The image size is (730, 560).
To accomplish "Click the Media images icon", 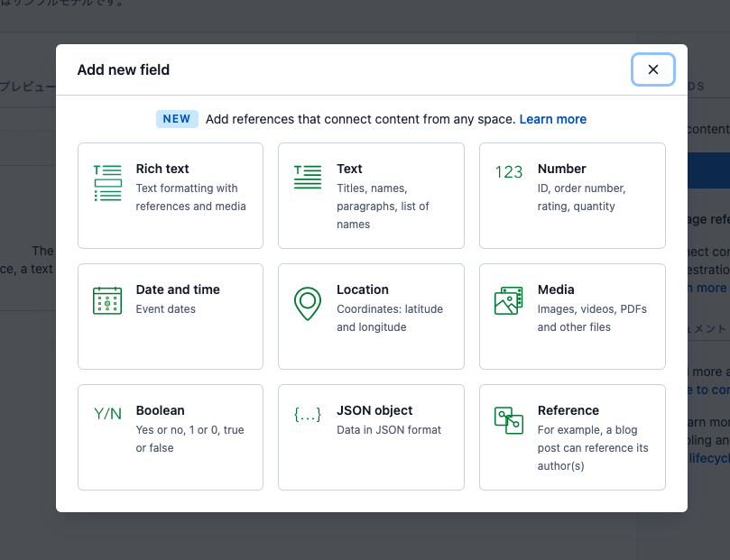I will pyautogui.click(x=508, y=300).
